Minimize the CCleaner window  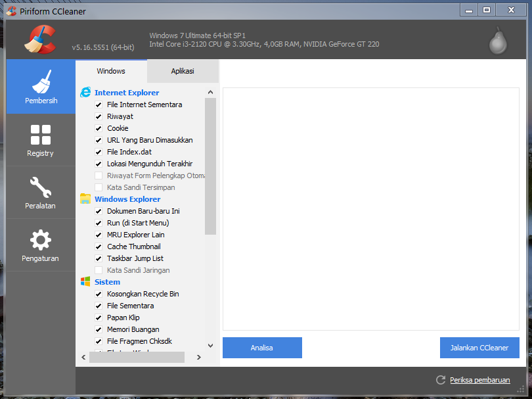tap(469, 10)
